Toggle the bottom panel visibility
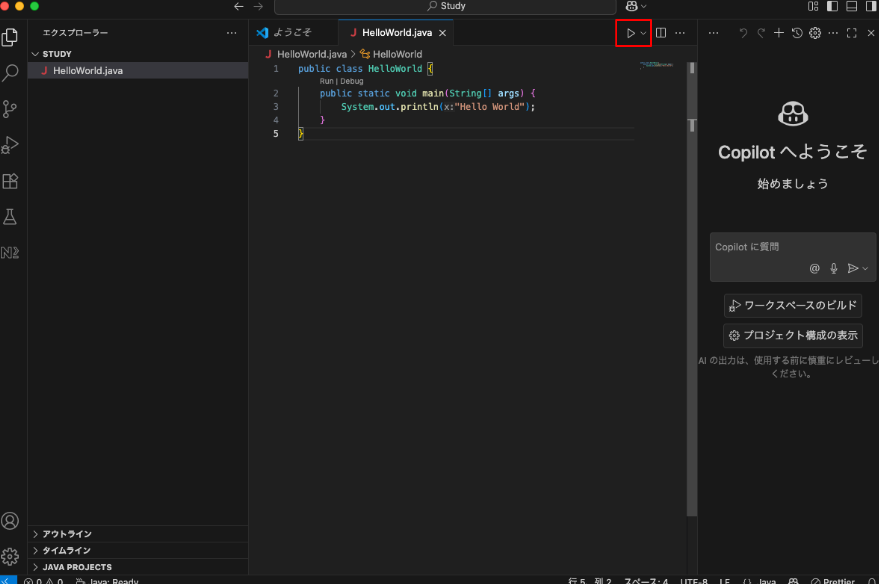This screenshot has width=879, height=584. [852, 6]
